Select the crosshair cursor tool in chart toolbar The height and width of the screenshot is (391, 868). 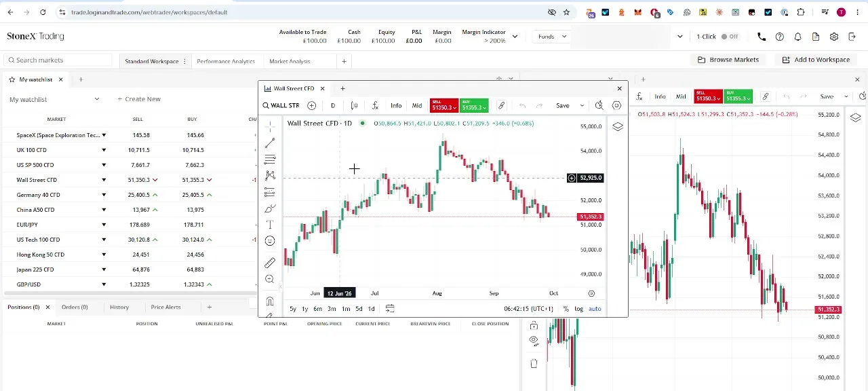(x=270, y=127)
